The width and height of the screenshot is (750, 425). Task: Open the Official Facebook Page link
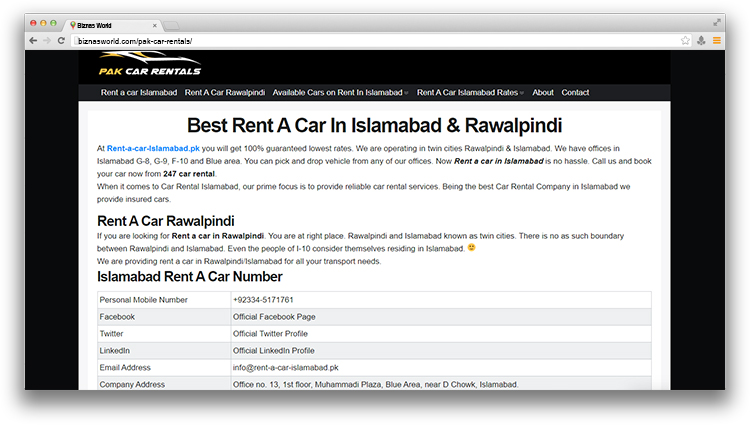[x=274, y=317]
